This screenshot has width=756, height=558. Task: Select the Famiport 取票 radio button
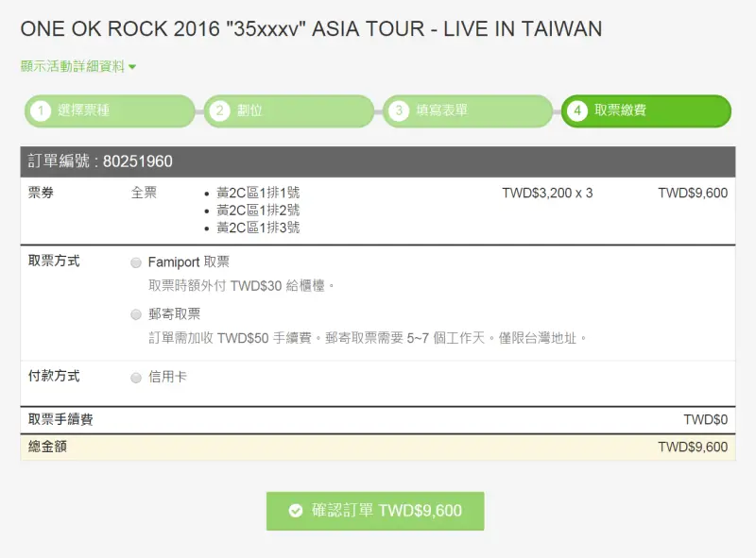tap(136, 262)
